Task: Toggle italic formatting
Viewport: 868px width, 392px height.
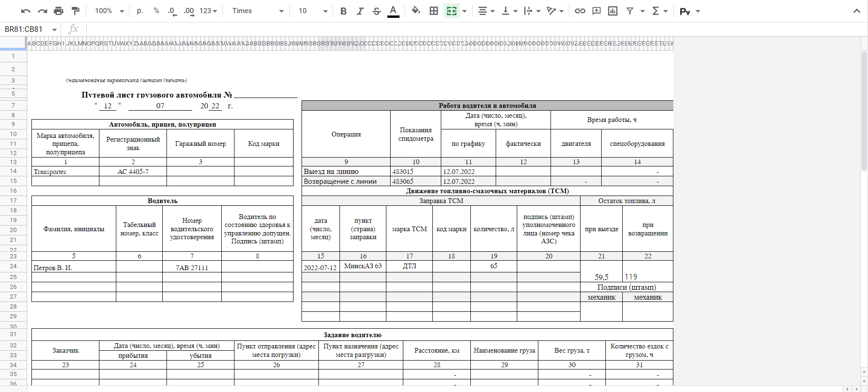Action: pyautogui.click(x=360, y=11)
